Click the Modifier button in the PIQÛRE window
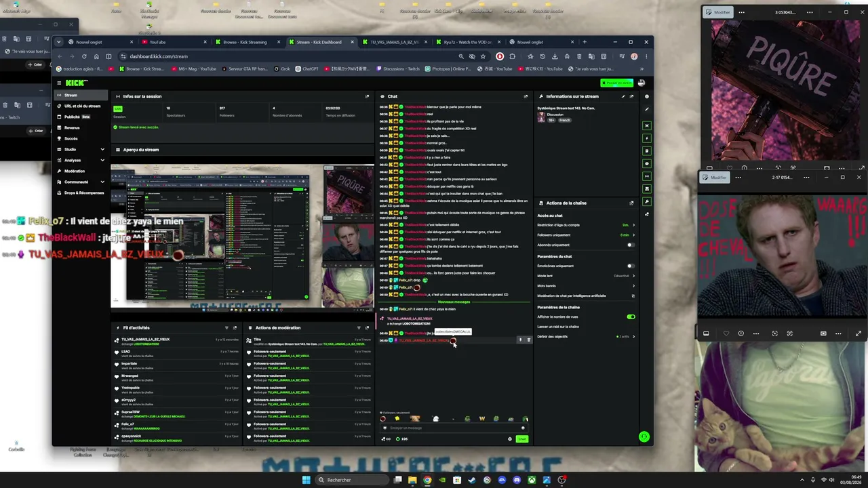Viewport: 868px width, 488px height. [717, 12]
